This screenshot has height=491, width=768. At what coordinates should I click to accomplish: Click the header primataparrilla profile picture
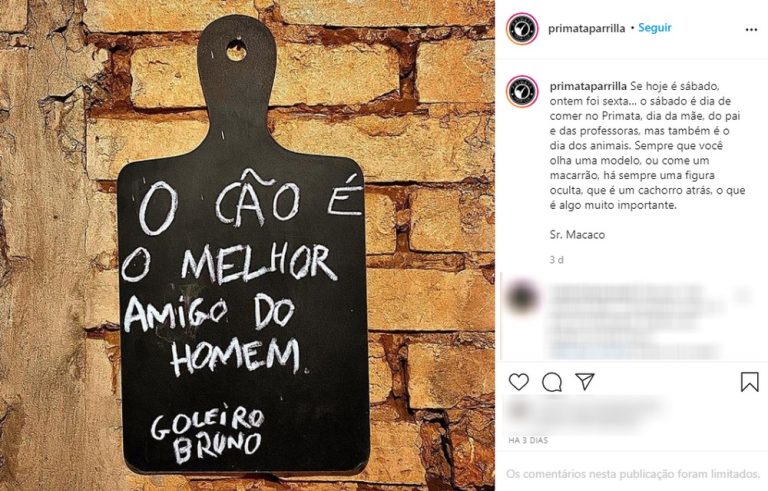tap(522, 29)
